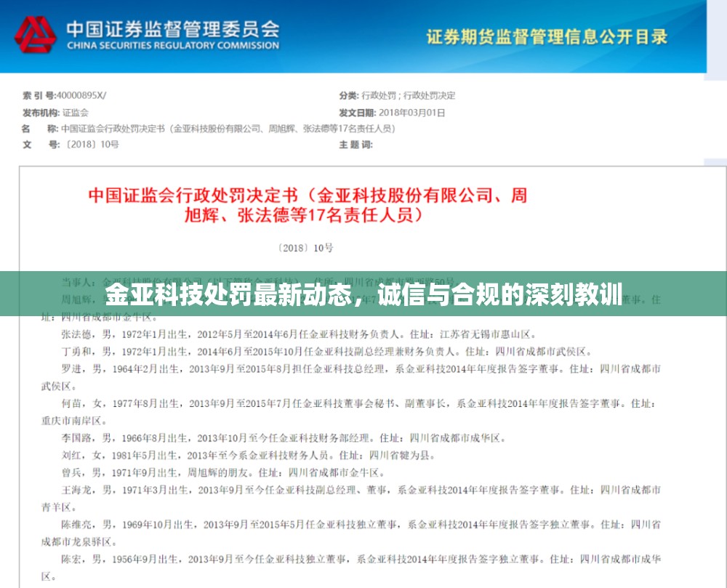Click centered 〔2018〕10号 under the title
Image resolution: width=727 pixels, height=588 pixels.
[305, 248]
